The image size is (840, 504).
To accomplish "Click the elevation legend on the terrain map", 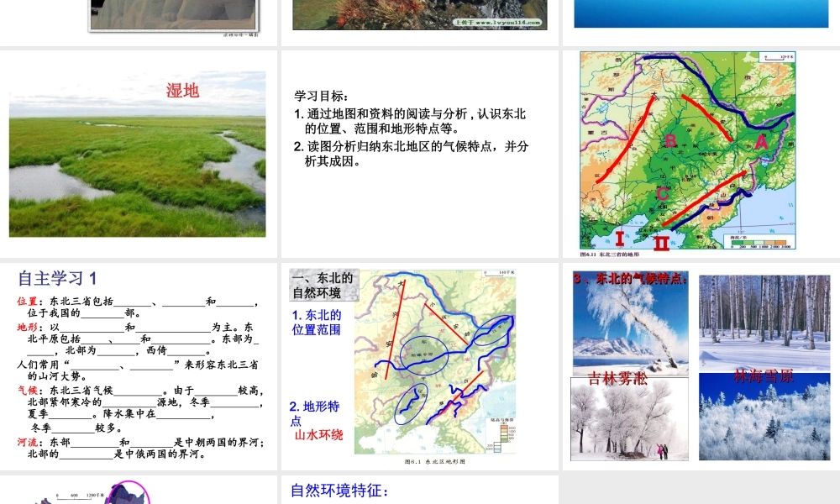I will 759,241.
